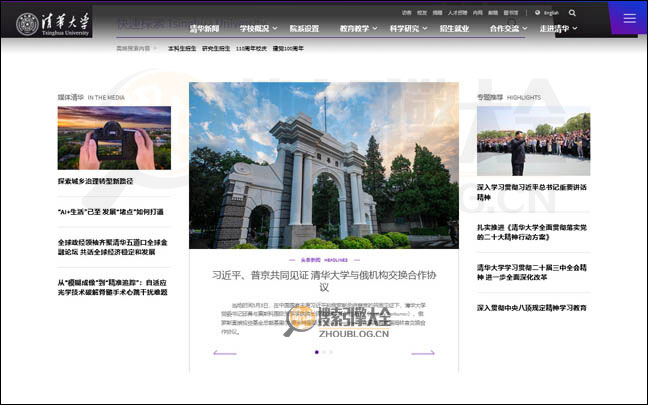
Task: Click the 媒体清华 IN THE MEDIA heading
Action: coord(91,98)
